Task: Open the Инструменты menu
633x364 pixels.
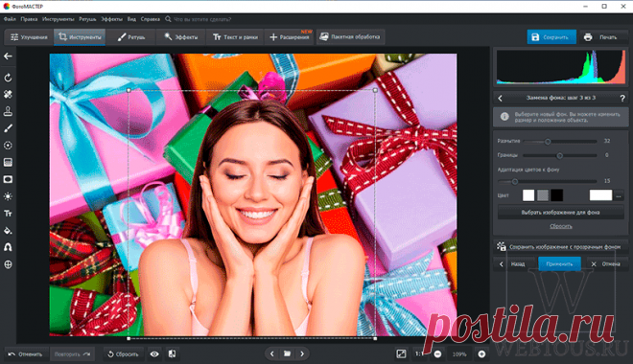Action: click(x=59, y=19)
